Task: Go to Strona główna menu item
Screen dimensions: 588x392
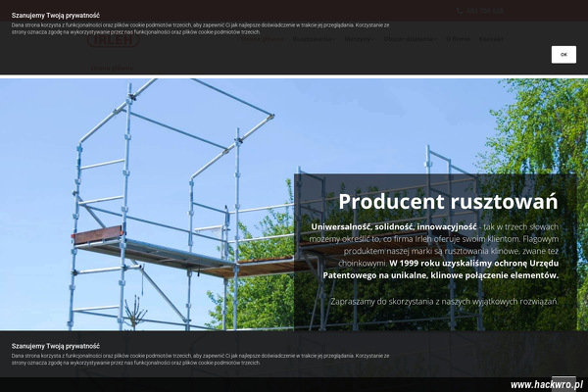Action: [x=262, y=39]
